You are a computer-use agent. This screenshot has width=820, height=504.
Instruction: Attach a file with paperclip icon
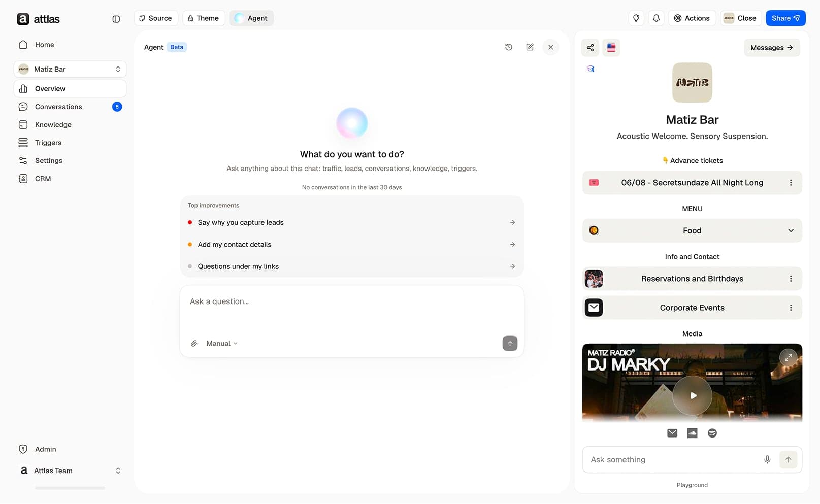(194, 344)
